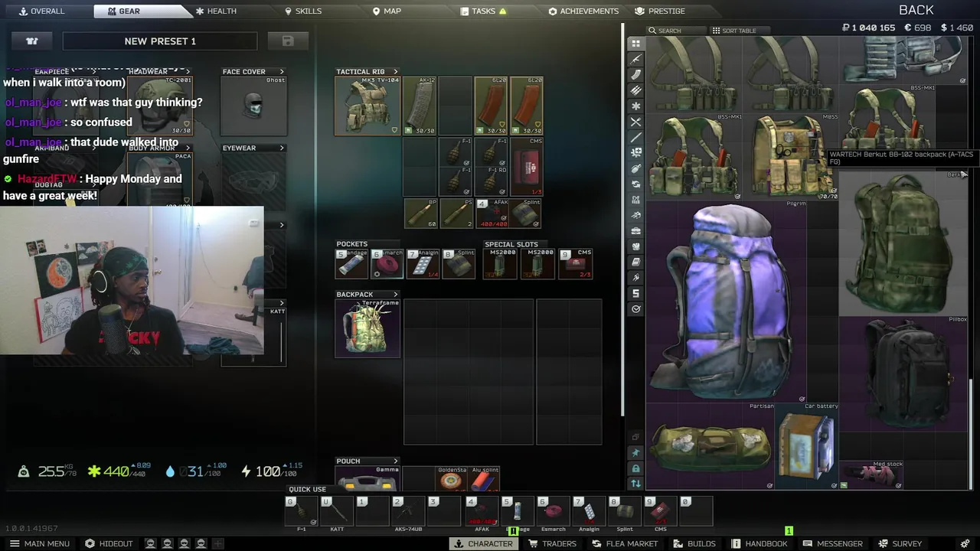Click the stash Search field

677,31
